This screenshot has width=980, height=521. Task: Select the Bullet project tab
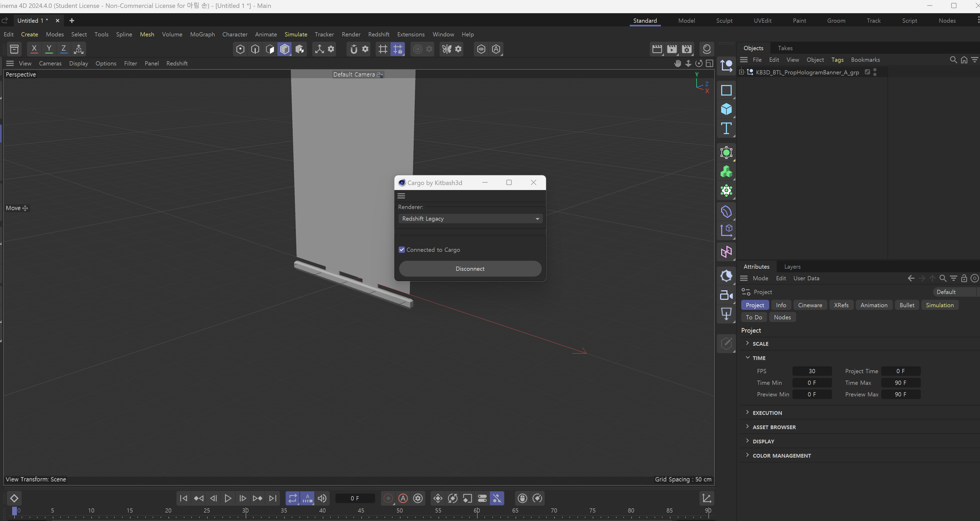click(x=907, y=305)
